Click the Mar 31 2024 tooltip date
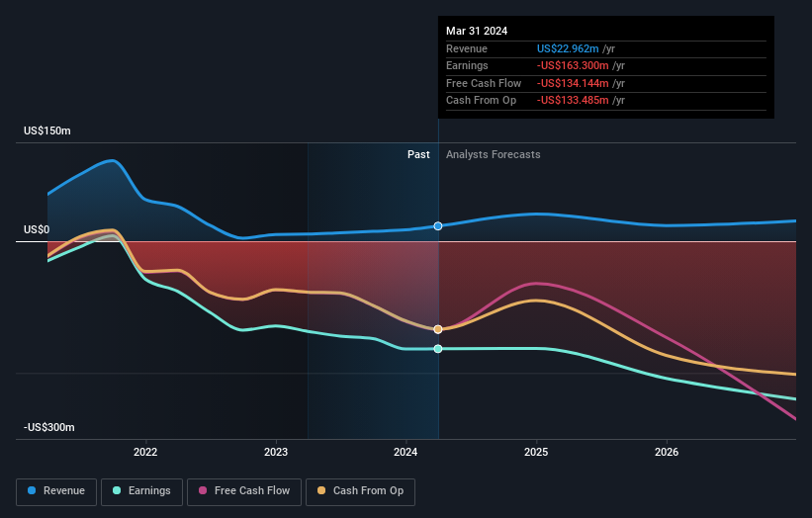Viewport: 812px width, 518px height. (477, 31)
